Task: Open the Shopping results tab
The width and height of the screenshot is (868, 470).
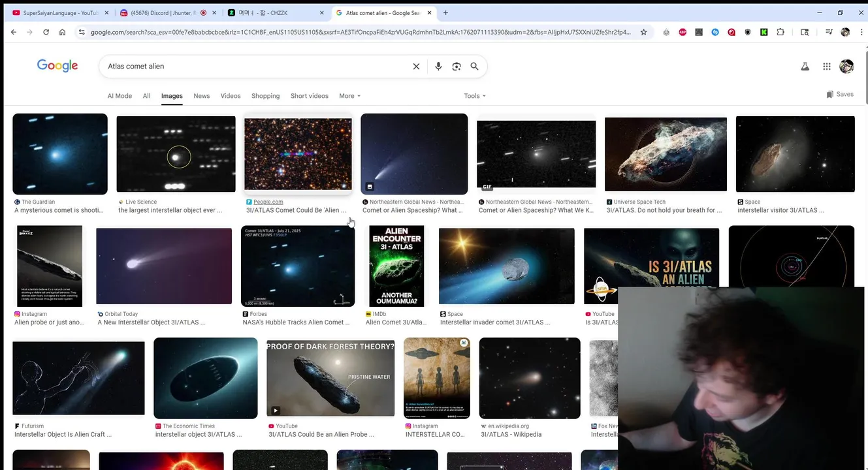Action: (265, 96)
